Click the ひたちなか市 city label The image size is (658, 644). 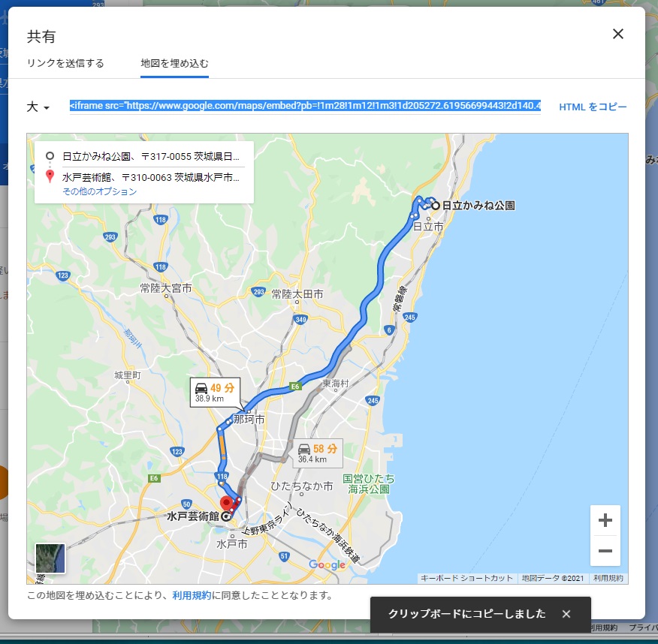(301, 486)
